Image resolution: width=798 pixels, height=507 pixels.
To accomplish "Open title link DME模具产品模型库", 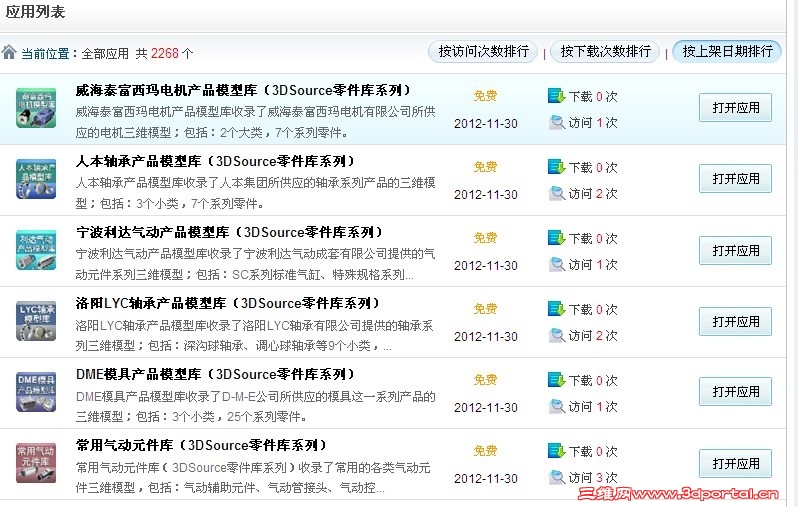I will (x=215, y=375).
